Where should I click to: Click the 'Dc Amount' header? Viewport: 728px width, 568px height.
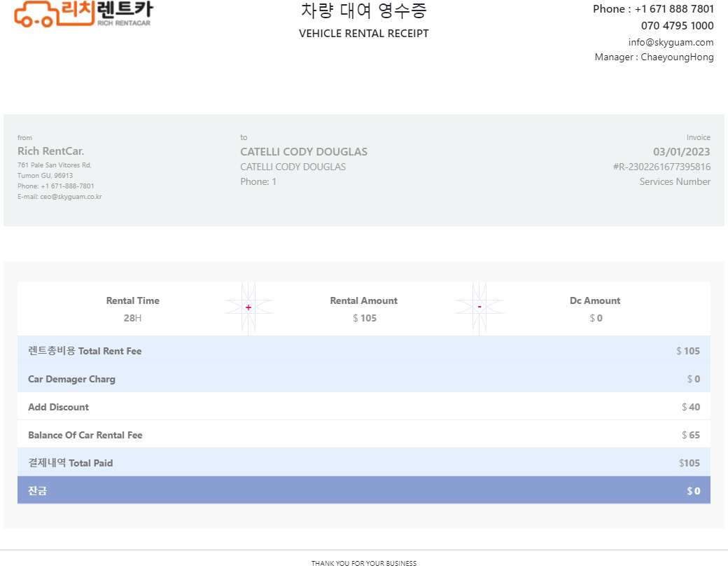595,300
